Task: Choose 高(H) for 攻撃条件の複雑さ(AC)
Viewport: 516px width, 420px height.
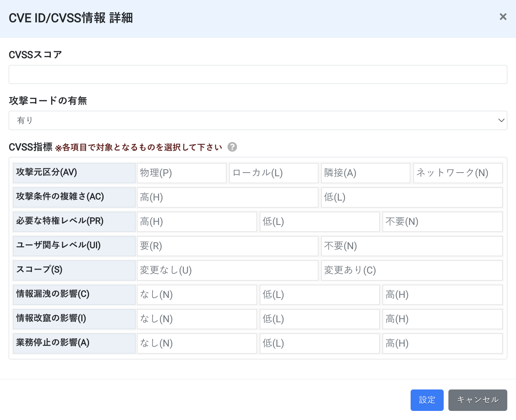Action: [227, 197]
